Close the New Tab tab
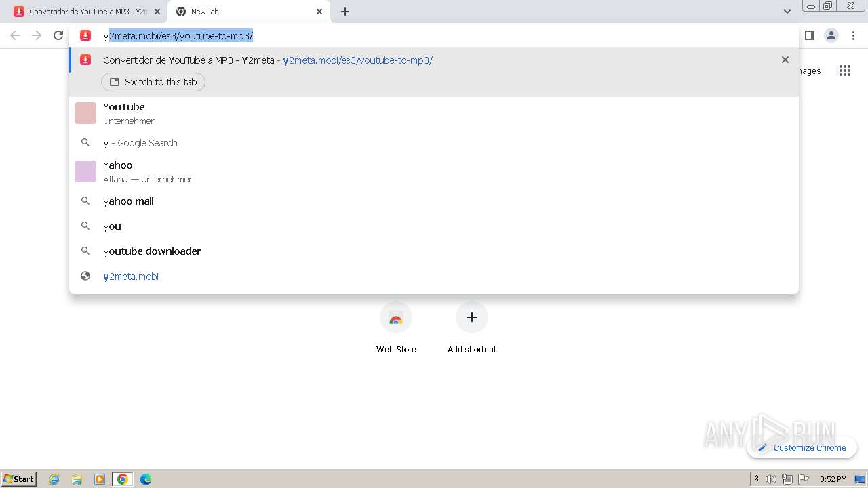The image size is (868, 488). (319, 12)
